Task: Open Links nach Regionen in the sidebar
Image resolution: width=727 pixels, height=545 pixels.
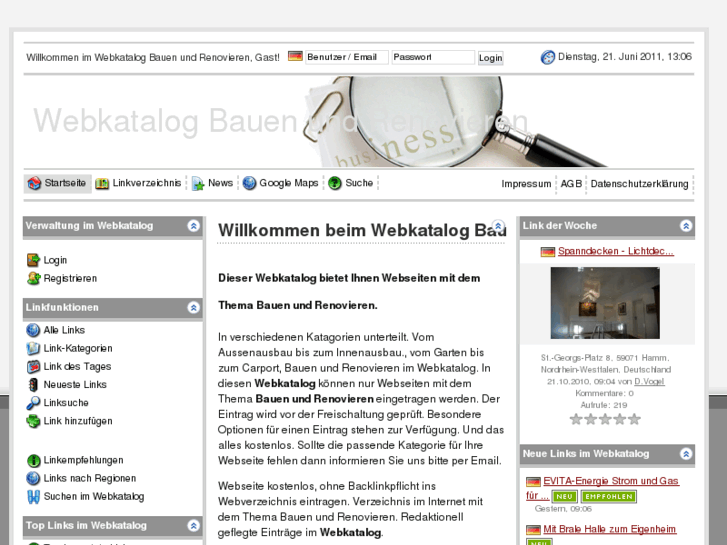Action: 90,478
